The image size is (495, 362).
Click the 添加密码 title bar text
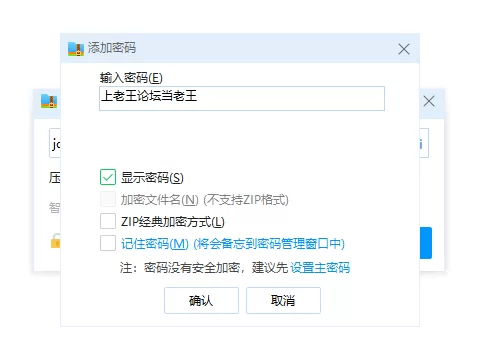click(x=112, y=48)
